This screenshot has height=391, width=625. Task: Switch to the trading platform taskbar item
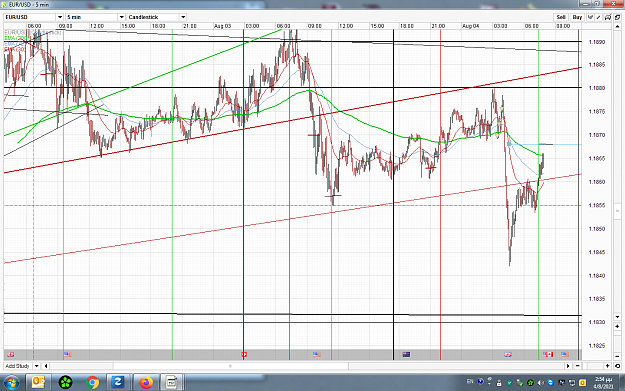172,383
